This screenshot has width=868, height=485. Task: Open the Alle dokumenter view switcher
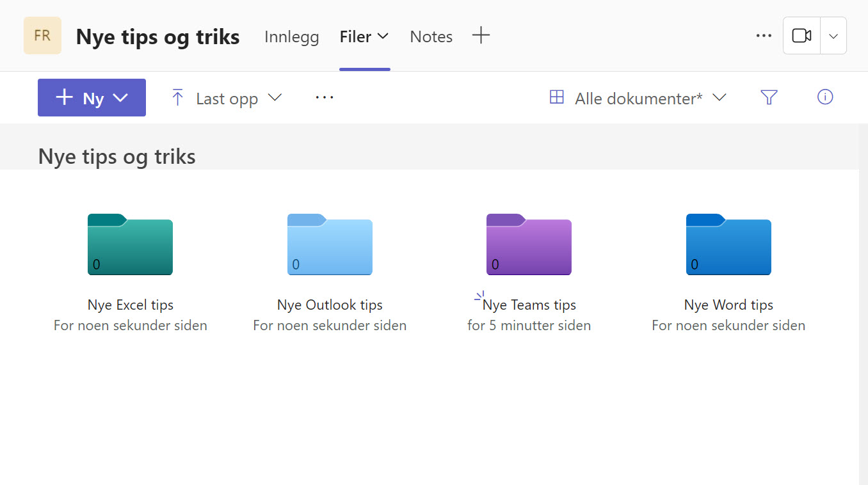pos(638,98)
